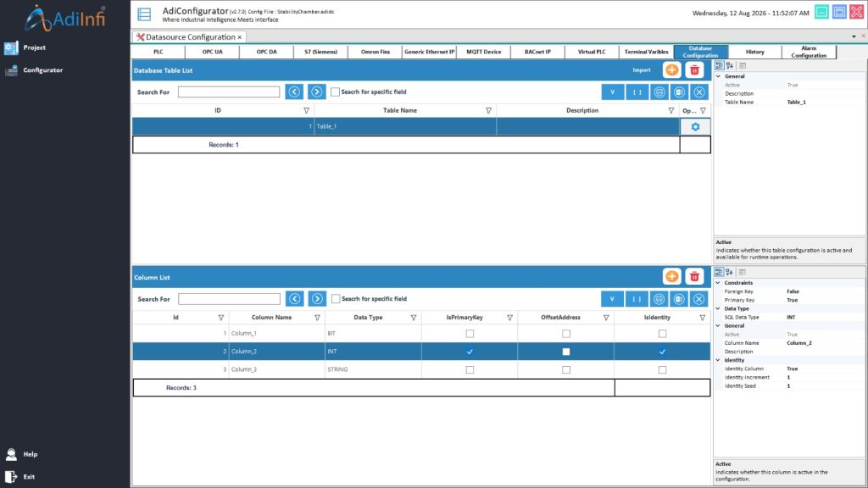Check IsPrimaryKey for Column_1
Viewport: 868px width, 488px height.
click(x=470, y=334)
